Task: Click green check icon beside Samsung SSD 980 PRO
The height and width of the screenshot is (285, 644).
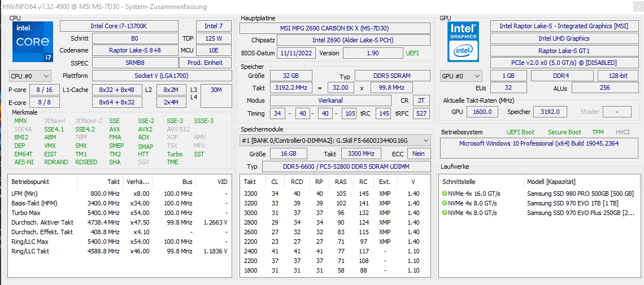Action: point(445,193)
